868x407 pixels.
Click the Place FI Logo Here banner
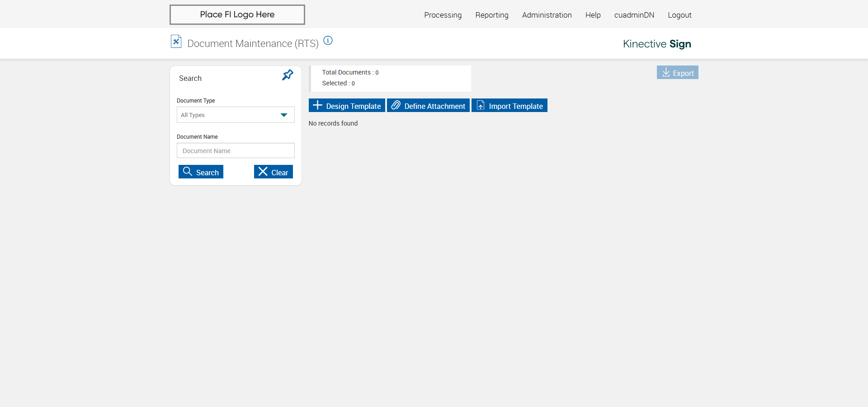[x=237, y=14]
